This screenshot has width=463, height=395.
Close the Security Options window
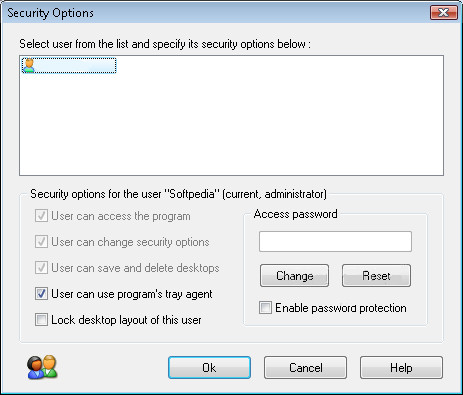444,13
